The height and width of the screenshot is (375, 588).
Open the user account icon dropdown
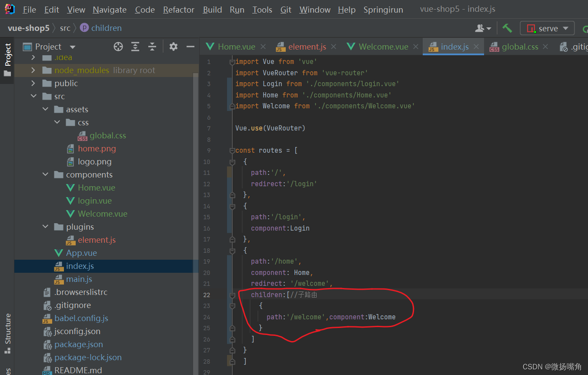[483, 28]
